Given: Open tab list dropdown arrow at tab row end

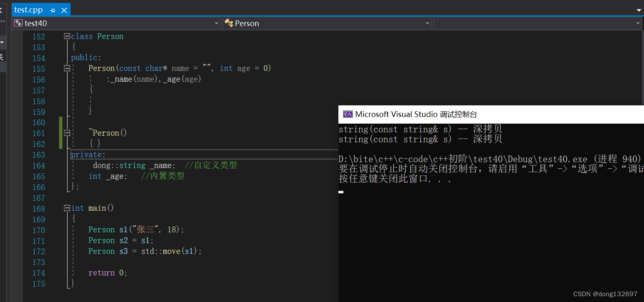Looking at the screenshot, I should pos(639,10).
